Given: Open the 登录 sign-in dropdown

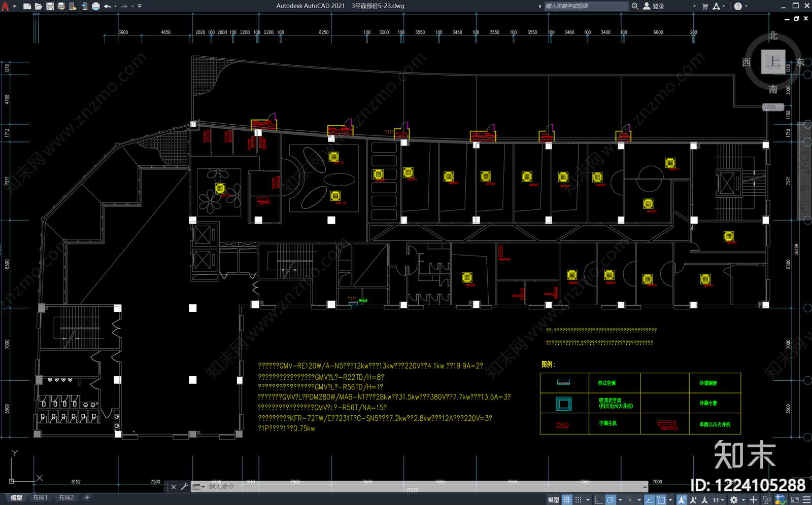Looking at the screenshot, I should (694, 7).
